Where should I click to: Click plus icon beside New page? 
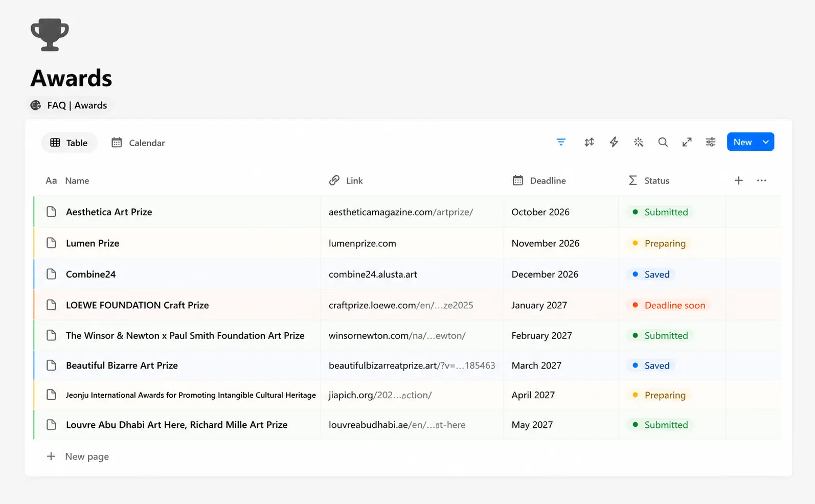[x=51, y=456]
